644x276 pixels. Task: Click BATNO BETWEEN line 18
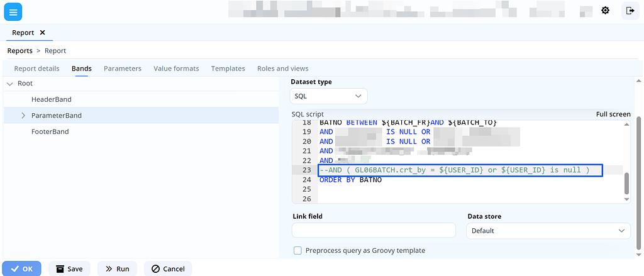point(408,123)
